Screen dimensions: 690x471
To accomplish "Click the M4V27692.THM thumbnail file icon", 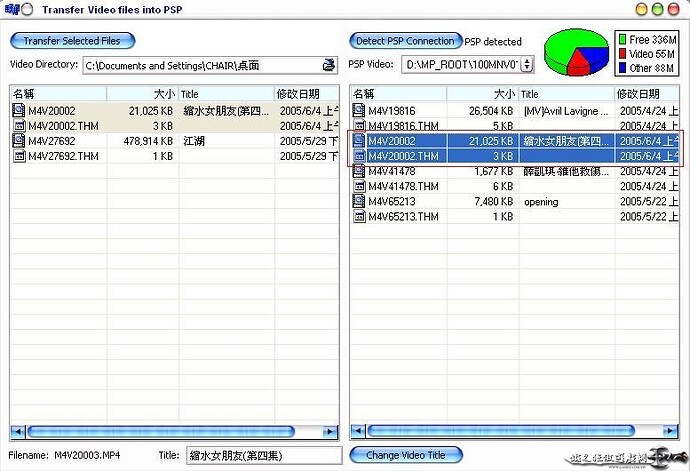I will coord(19,156).
